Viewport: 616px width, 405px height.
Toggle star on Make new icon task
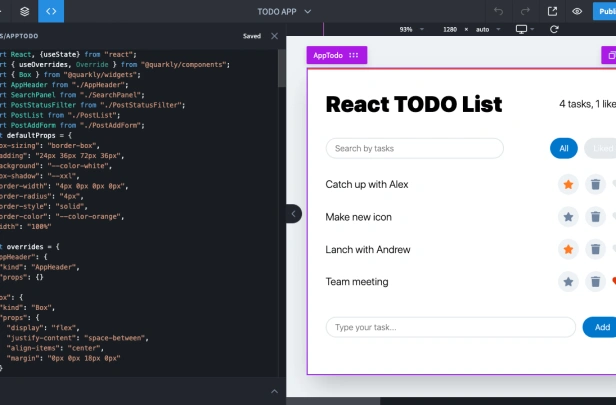click(x=568, y=217)
